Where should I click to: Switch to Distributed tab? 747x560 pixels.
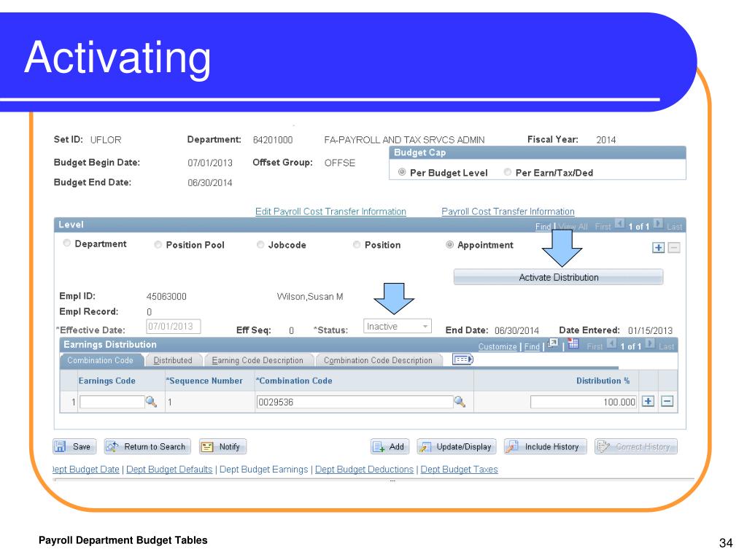(173, 360)
